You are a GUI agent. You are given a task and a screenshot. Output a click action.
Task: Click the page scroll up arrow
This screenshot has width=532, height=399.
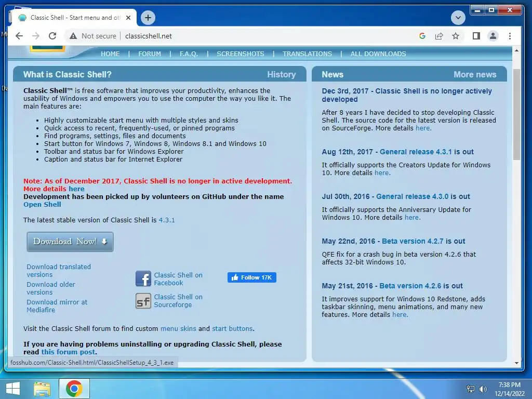516,50
